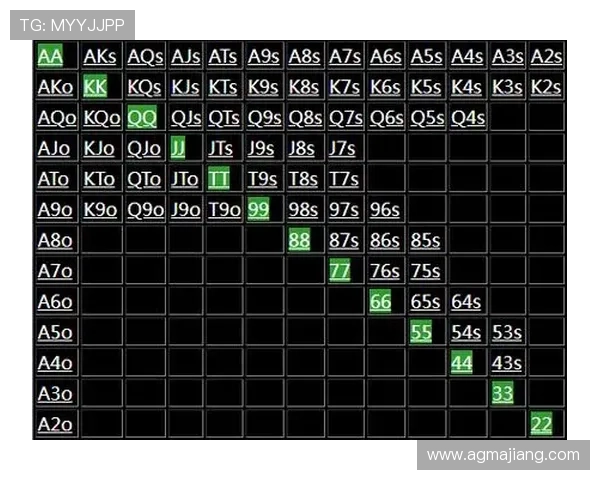Deselect the KK hand in the range
The image size is (600, 480).
[95, 88]
